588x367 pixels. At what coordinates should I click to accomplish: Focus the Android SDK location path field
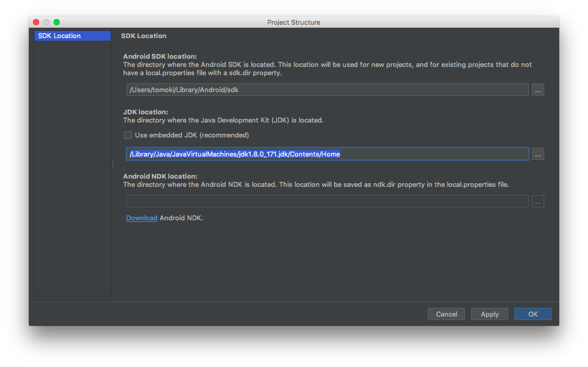click(x=327, y=90)
